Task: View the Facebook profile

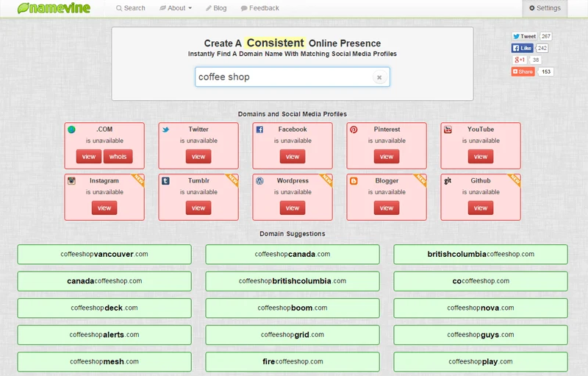Action: (293, 157)
